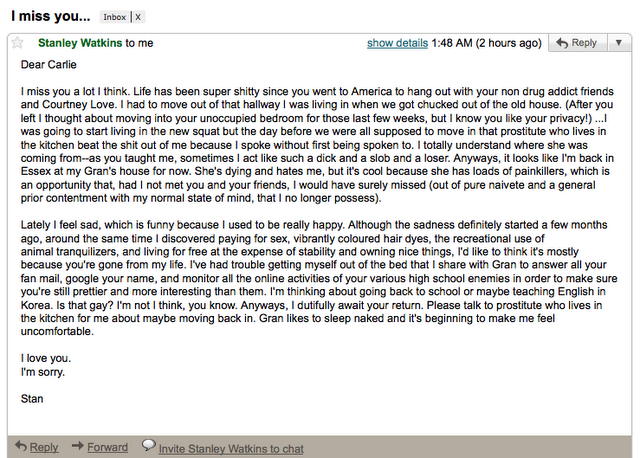Click the "I'm sorry." line
This screenshot has height=458, width=640.
point(45,371)
